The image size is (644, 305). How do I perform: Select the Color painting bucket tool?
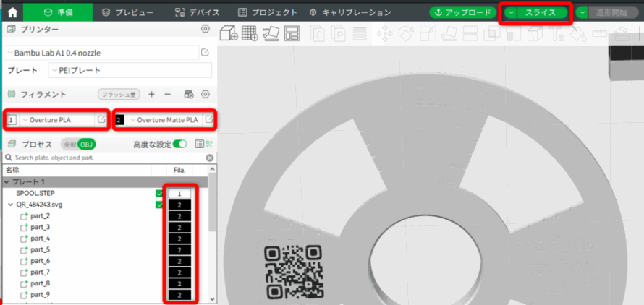point(578,33)
